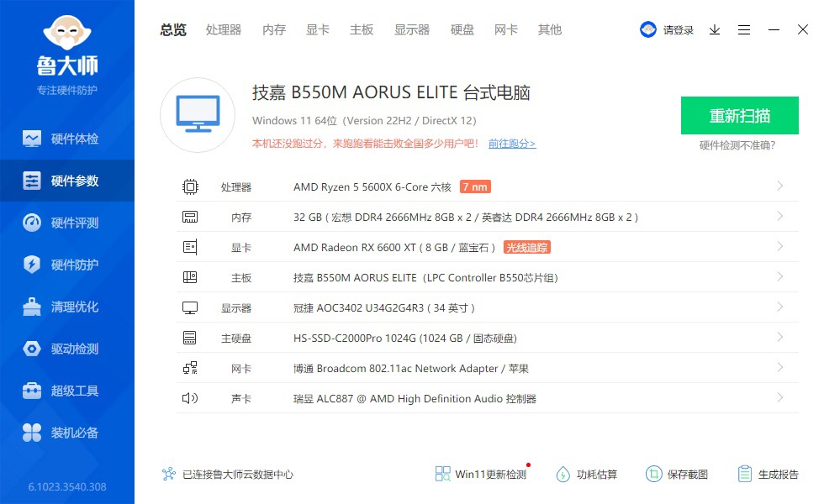Click the green 重新扫描 button

point(739,116)
